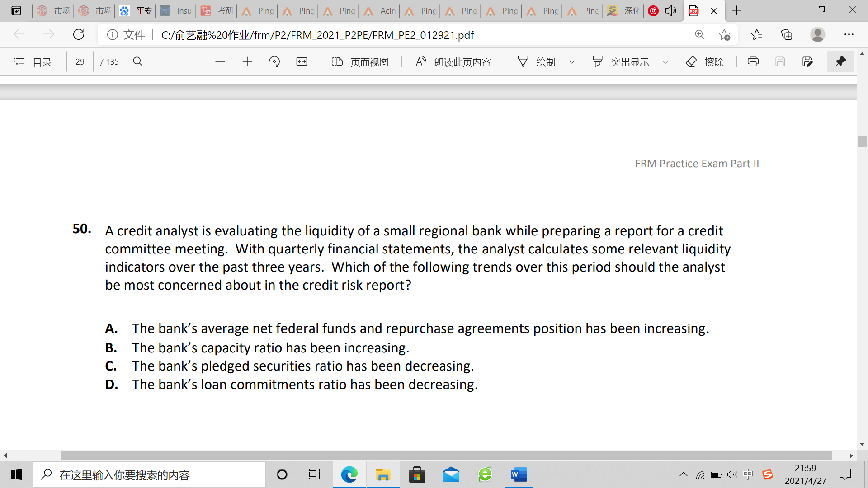The image size is (868, 488).
Task: Select the 绘制 draw tool
Action: tap(536, 62)
